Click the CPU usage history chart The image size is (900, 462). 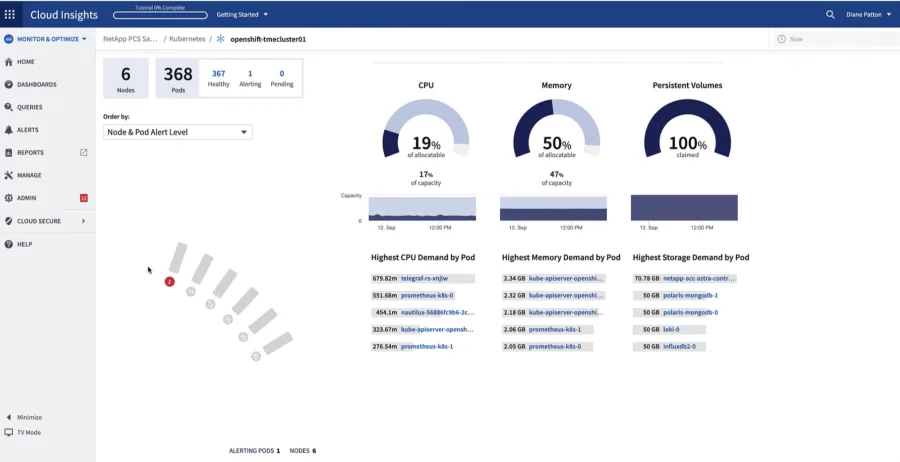pos(422,208)
